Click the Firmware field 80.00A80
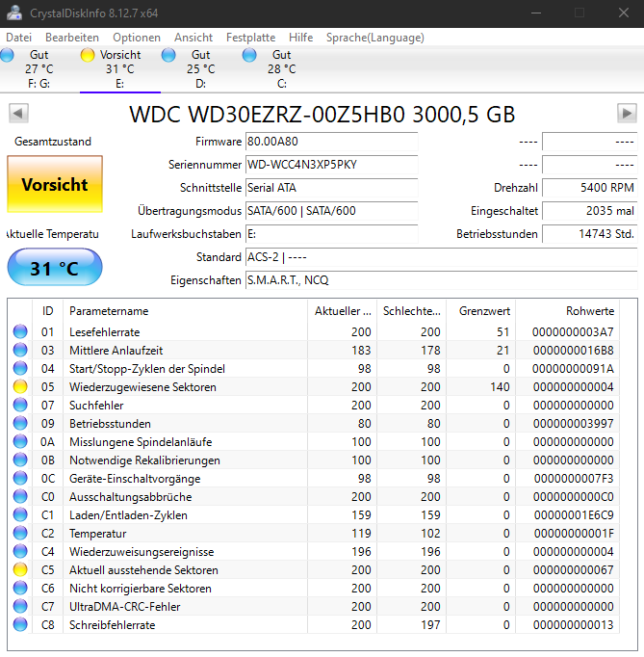 332,142
